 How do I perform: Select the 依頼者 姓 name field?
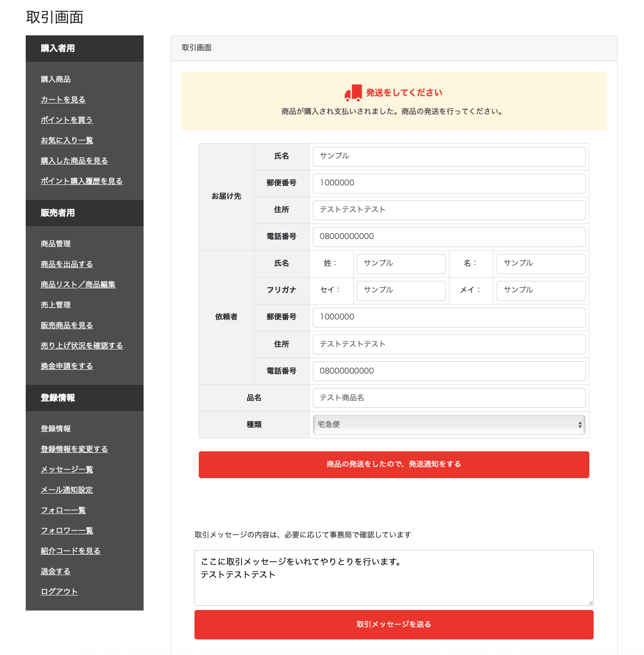click(401, 264)
